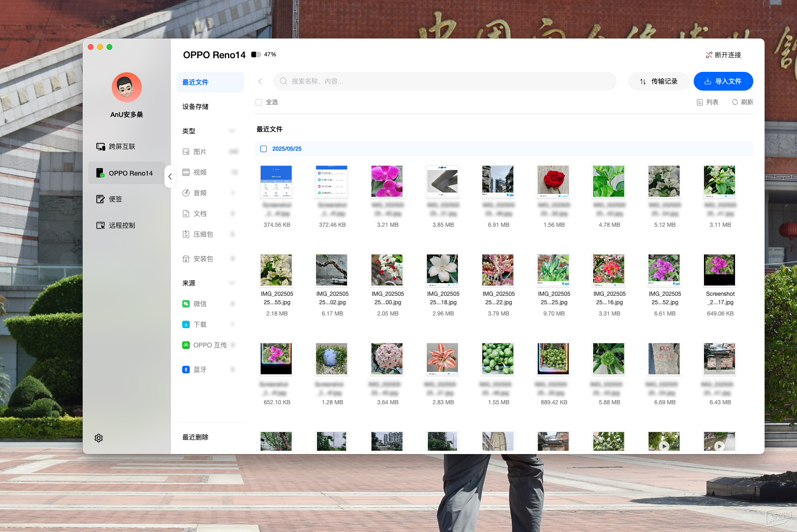
Task: Focus the 搜索名称、内容 search field
Action: [445, 81]
